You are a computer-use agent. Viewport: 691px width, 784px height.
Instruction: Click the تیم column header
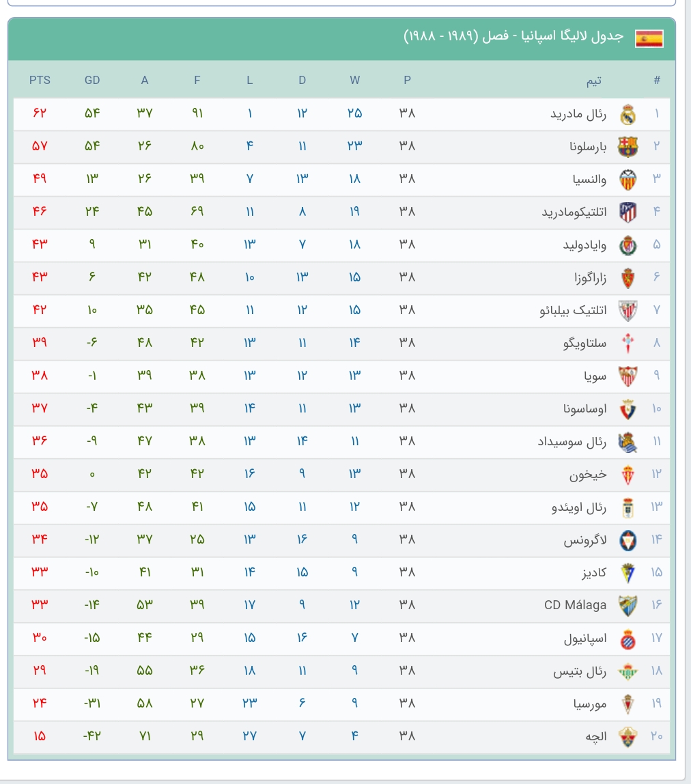click(x=594, y=81)
